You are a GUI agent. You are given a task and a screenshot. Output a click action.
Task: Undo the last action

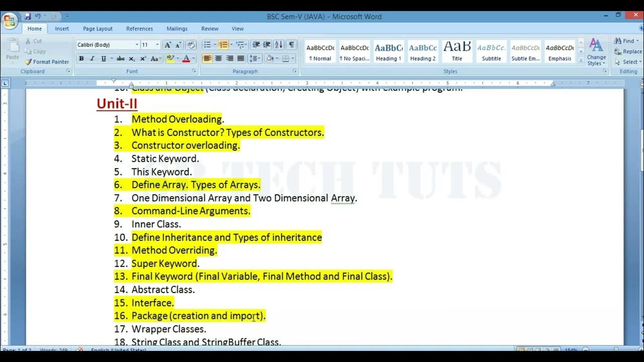point(38,17)
